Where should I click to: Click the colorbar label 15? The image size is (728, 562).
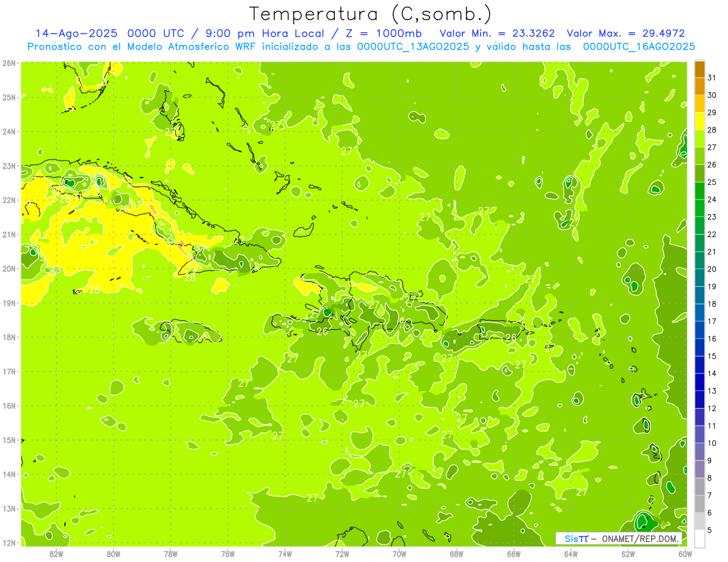coord(712,356)
